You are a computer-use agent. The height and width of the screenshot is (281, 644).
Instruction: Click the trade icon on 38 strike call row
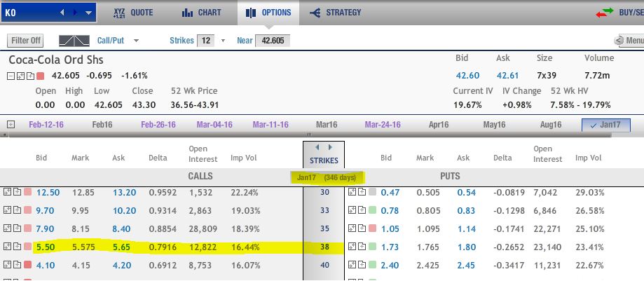point(7,247)
